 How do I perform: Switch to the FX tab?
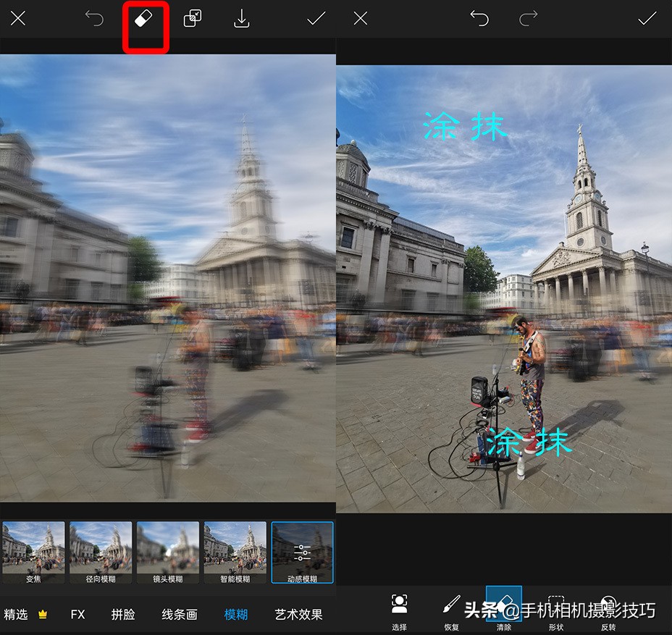[77, 614]
